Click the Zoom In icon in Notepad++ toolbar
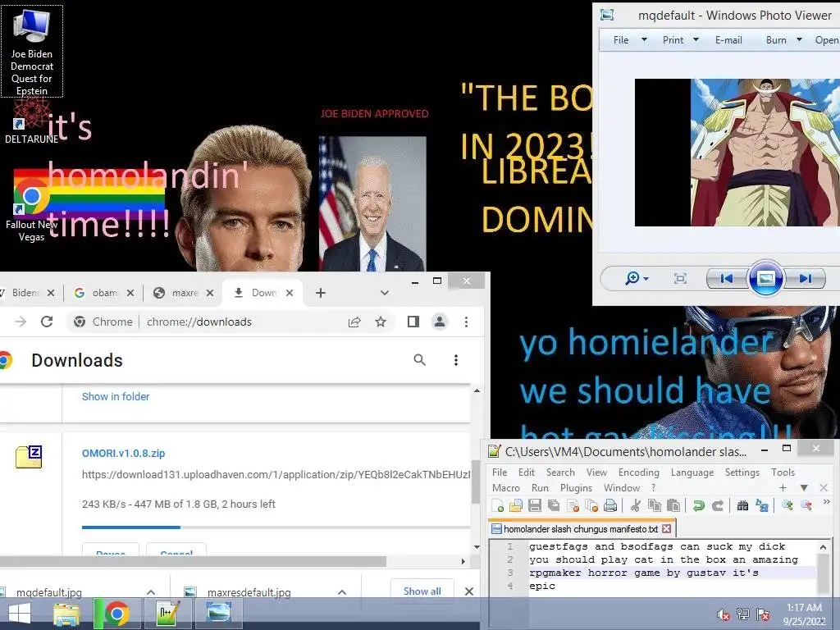This screenshot has width=840, height=630. coord(787,505)
